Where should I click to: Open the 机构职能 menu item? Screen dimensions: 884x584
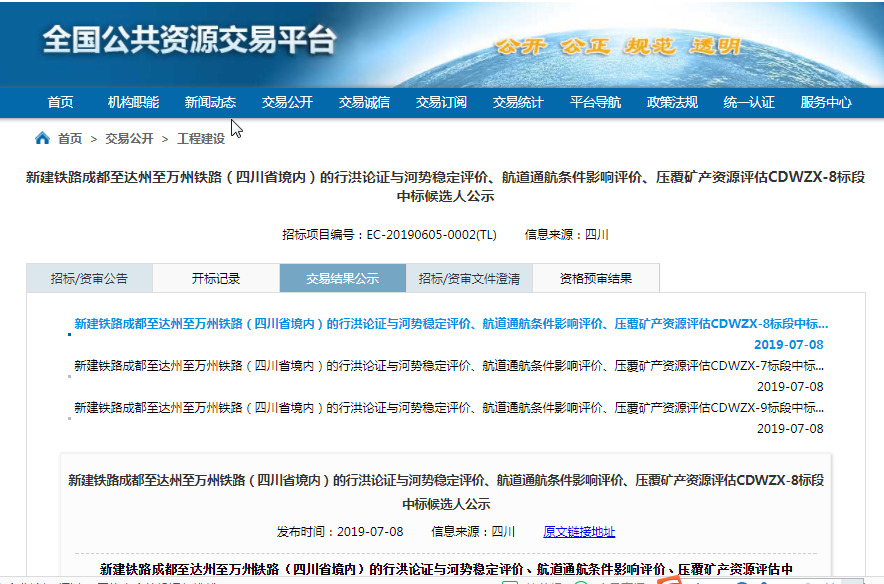pos(133,102)
